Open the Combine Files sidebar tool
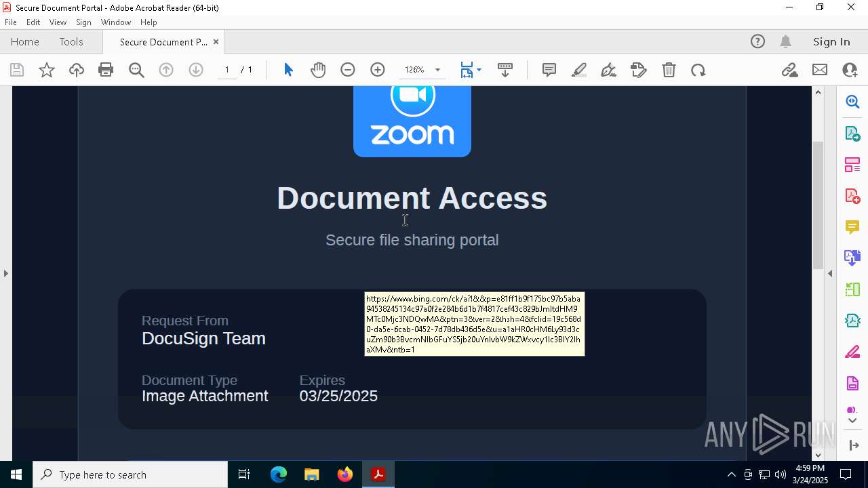The image size is (868, 488). (x=852, y=258)
